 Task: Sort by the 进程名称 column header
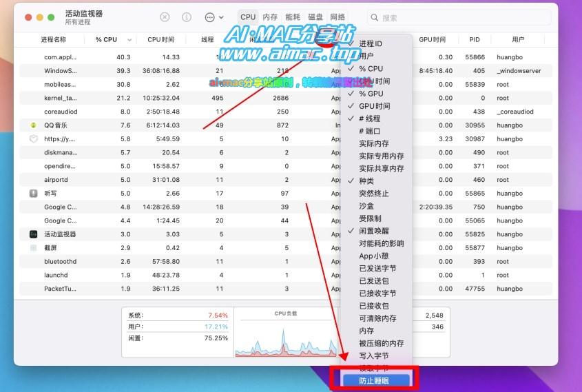pyautogui.click(x=54, y=40)
